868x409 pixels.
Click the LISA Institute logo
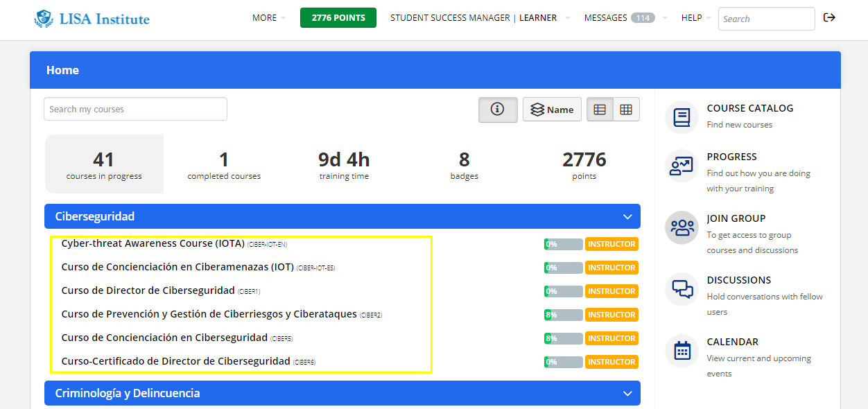[x=92, y=19]
